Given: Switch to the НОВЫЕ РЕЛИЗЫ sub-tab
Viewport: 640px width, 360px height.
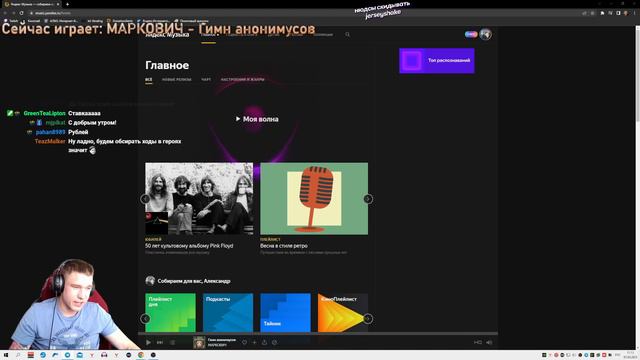Looking at the screenshot, I should point(177,80).
